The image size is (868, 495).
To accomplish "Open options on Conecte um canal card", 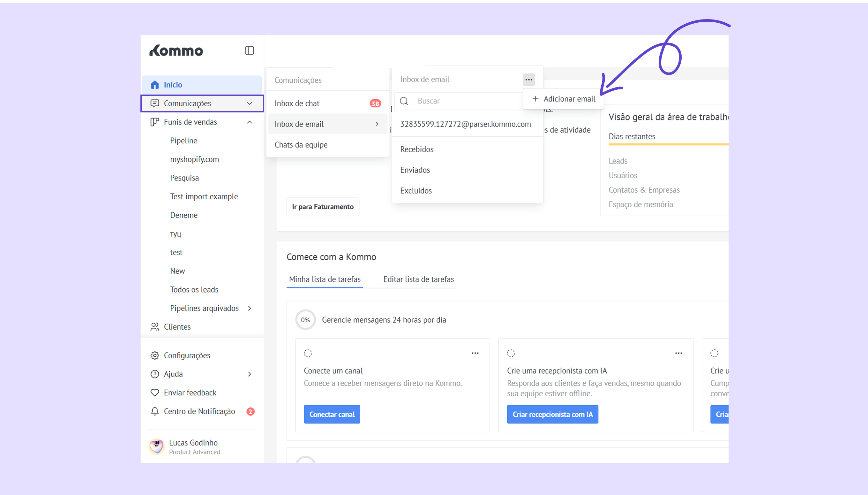I will coord(475,353).
